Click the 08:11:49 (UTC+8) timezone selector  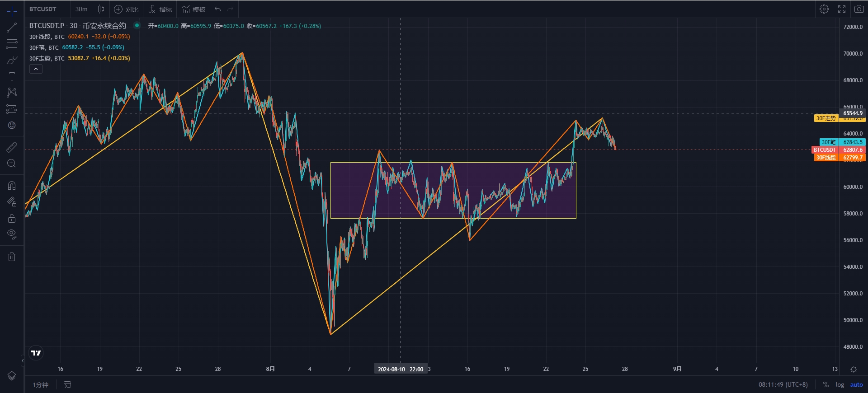(x=783, y=385)
